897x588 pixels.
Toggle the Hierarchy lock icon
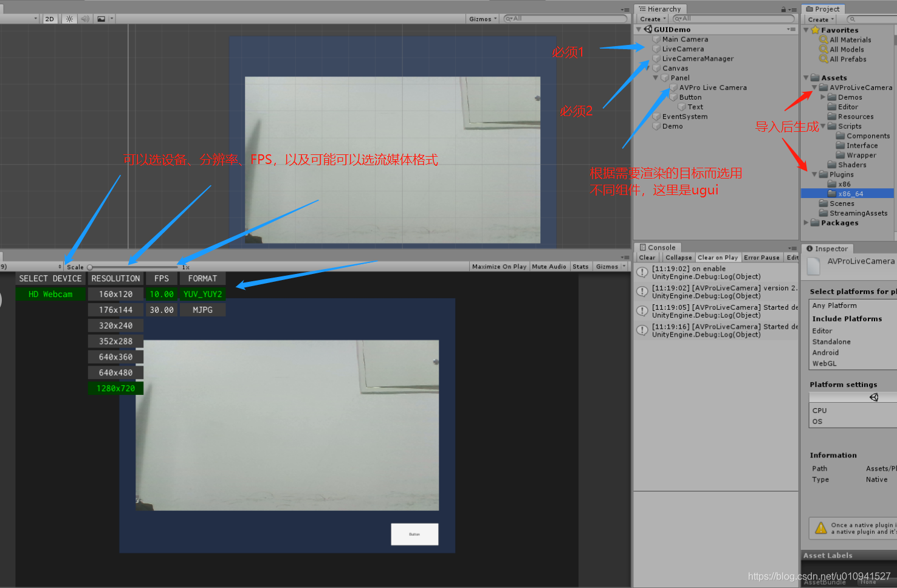(784, 10)
